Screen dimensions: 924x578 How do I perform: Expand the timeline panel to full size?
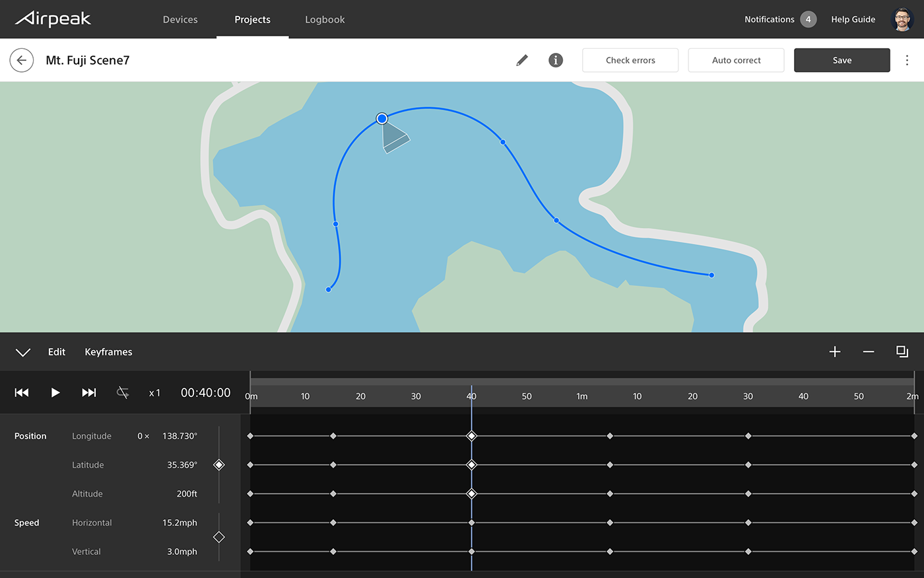point(902,351)
